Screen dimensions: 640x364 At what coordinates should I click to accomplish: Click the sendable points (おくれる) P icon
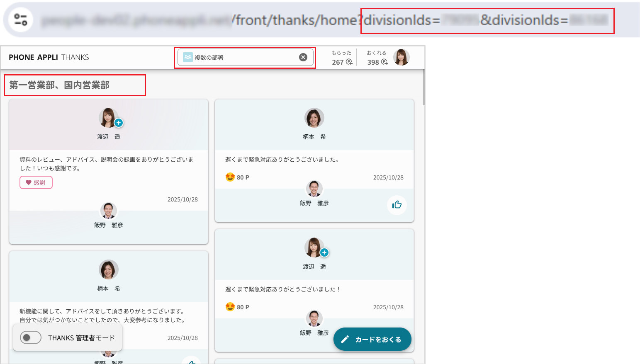tap(385, 61)
